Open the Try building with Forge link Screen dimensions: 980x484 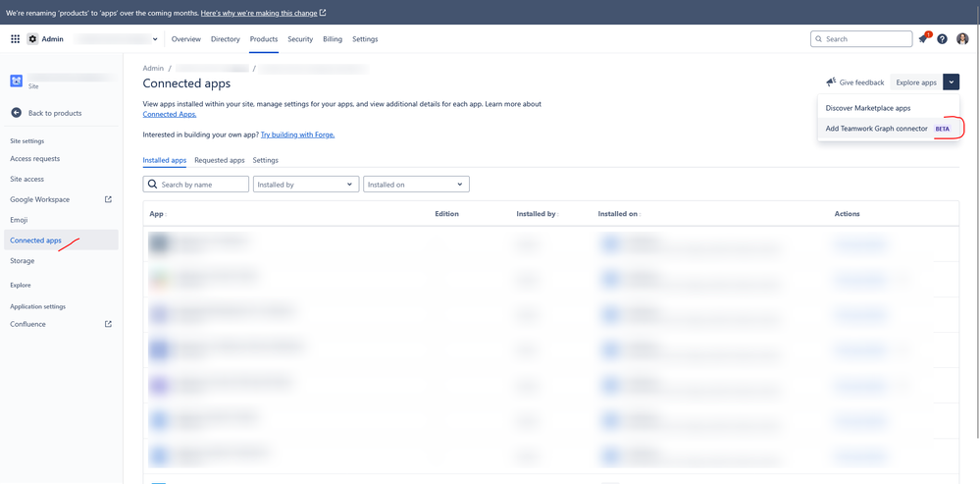[297, 134]
